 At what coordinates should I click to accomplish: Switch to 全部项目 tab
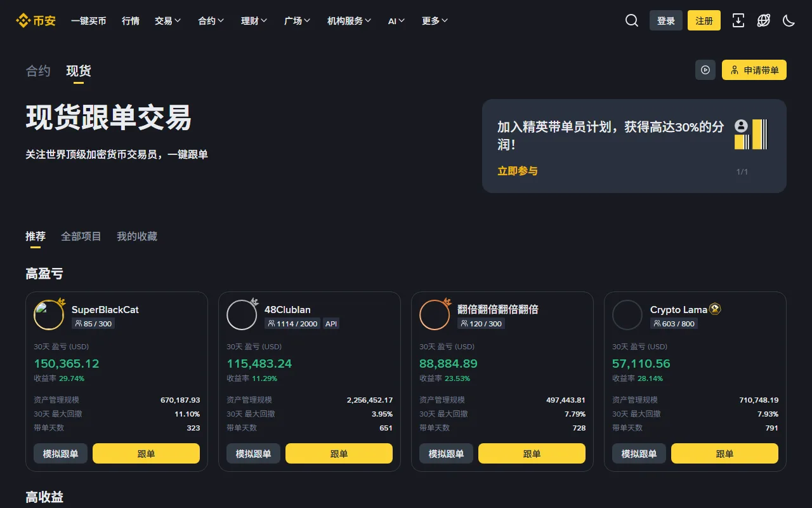[x=81, y=236]
